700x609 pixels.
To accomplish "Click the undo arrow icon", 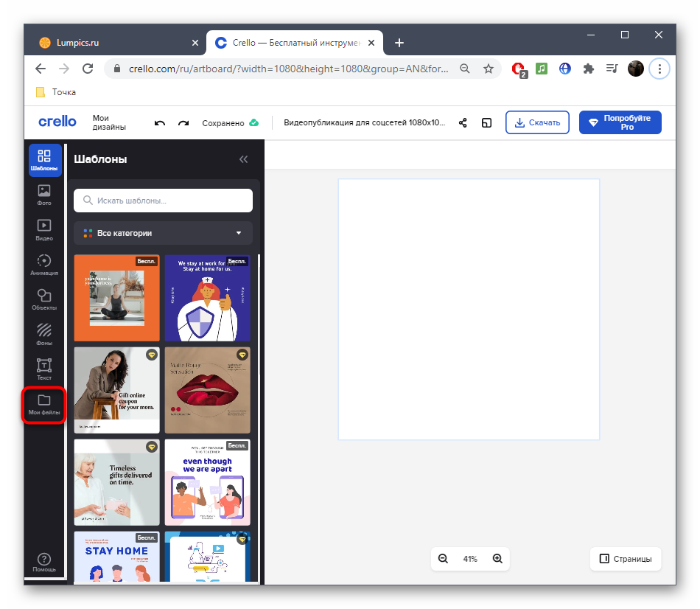I will [x=160, y=123].
